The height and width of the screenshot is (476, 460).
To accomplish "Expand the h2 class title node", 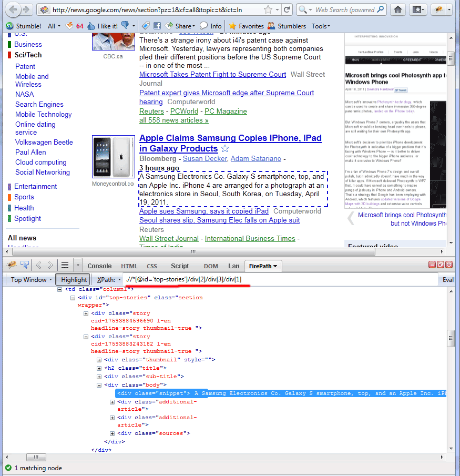I will pyautogui.click(x=99, y=368).
